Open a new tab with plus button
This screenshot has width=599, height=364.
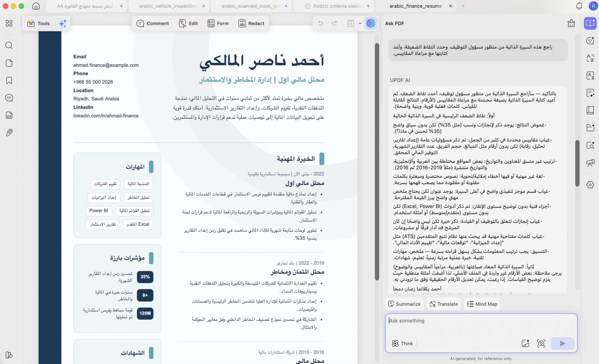(463, 6)
